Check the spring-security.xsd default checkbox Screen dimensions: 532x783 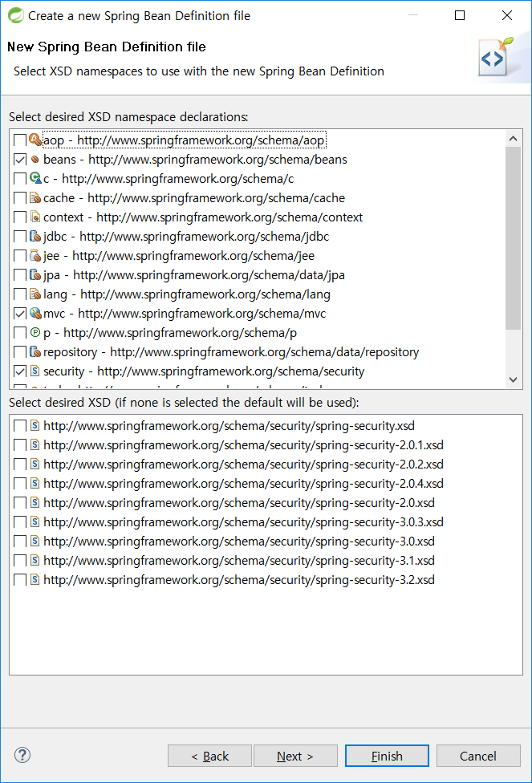pyautogui.click(x=20, y=426)
